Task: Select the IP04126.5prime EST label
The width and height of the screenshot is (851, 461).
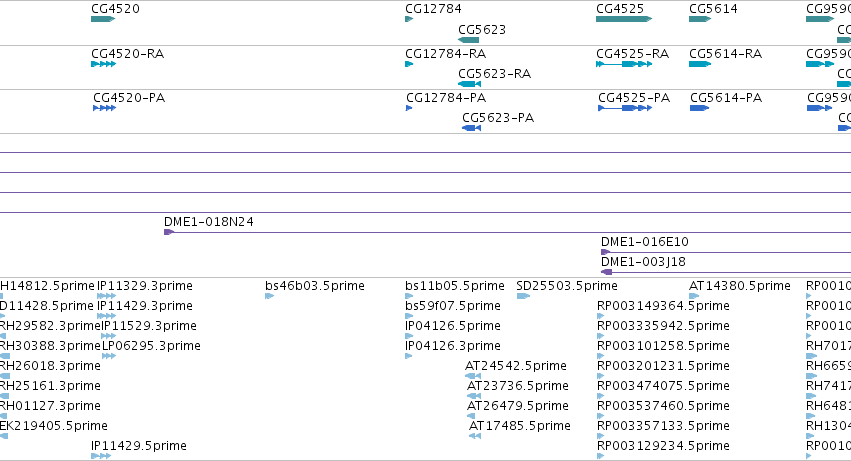Action: coord(453,326)
